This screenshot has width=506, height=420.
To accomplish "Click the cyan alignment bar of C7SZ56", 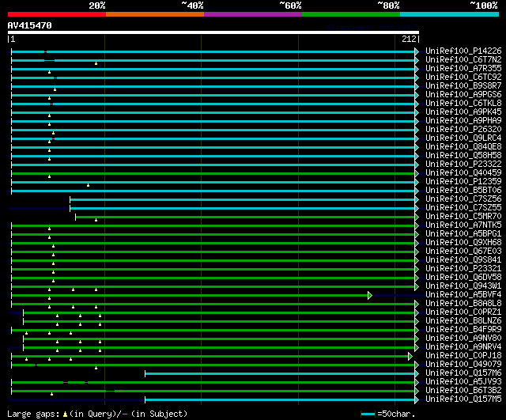I will (243, 199).
